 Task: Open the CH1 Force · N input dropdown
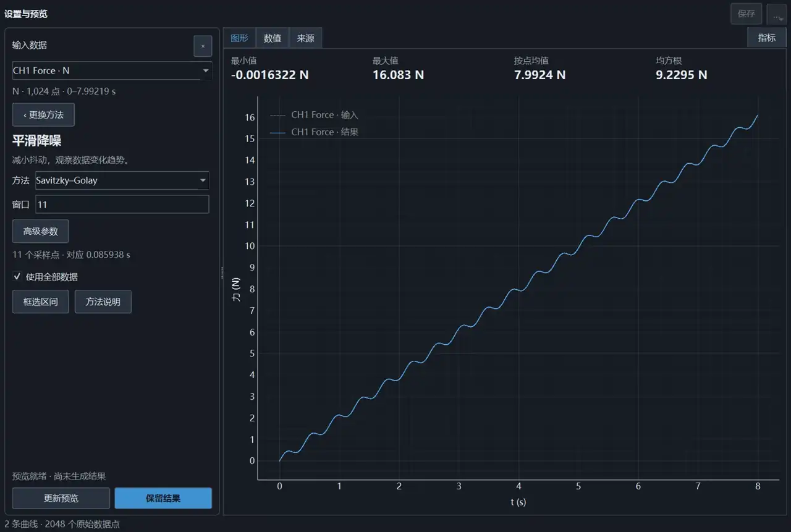pyautogui.click(x=112, y=70)
